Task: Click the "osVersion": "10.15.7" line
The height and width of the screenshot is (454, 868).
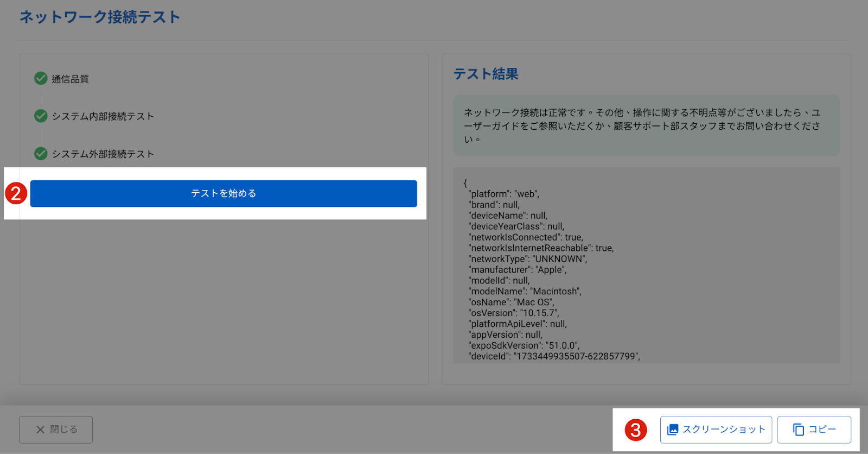Action: 514,313
